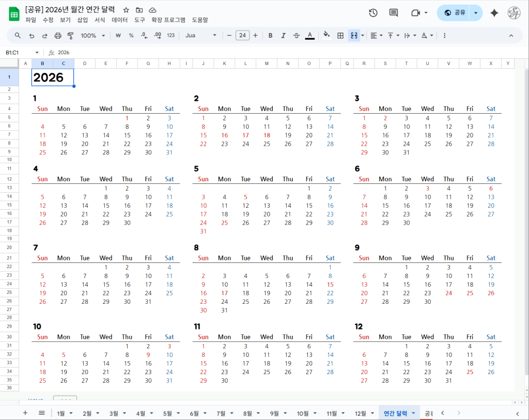529x420 pixels.
Task: Add a new sheet with plus button
Action: (x=25, y=413)
